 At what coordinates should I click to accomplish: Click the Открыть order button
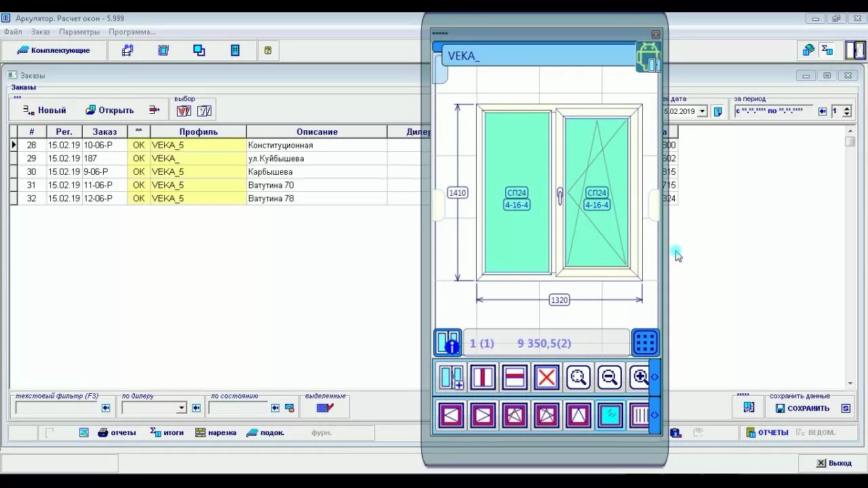click(110, 110)
